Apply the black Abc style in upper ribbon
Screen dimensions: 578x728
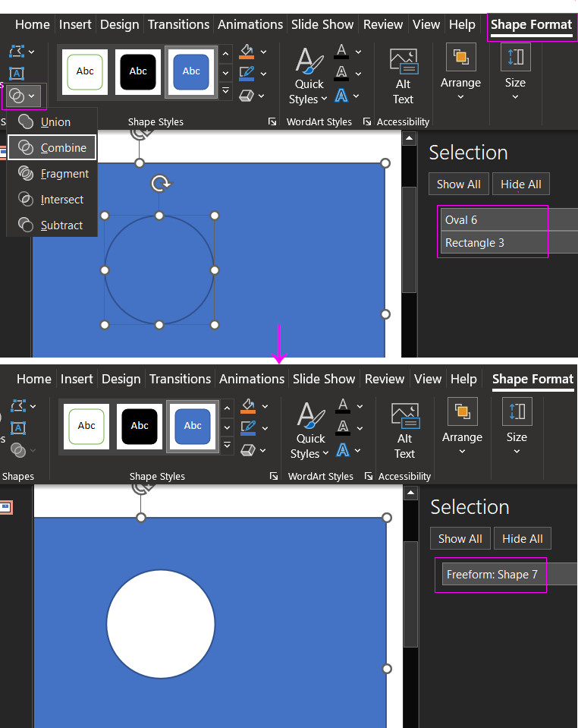point(138,72)
